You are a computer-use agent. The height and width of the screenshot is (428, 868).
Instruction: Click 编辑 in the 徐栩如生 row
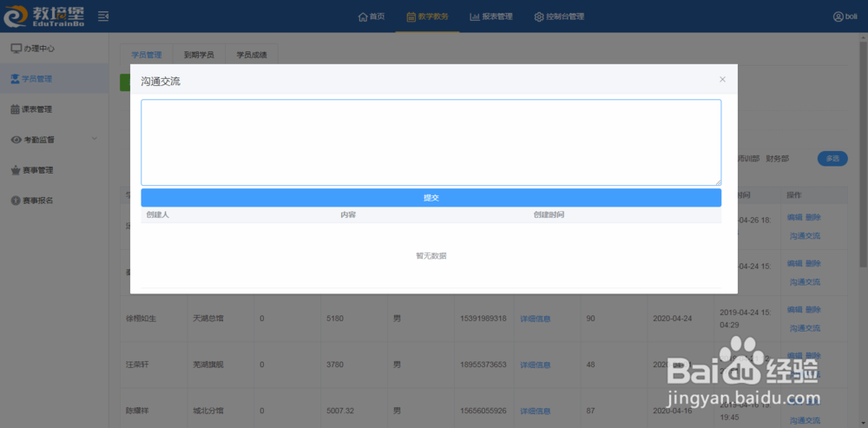click(794, 310)
